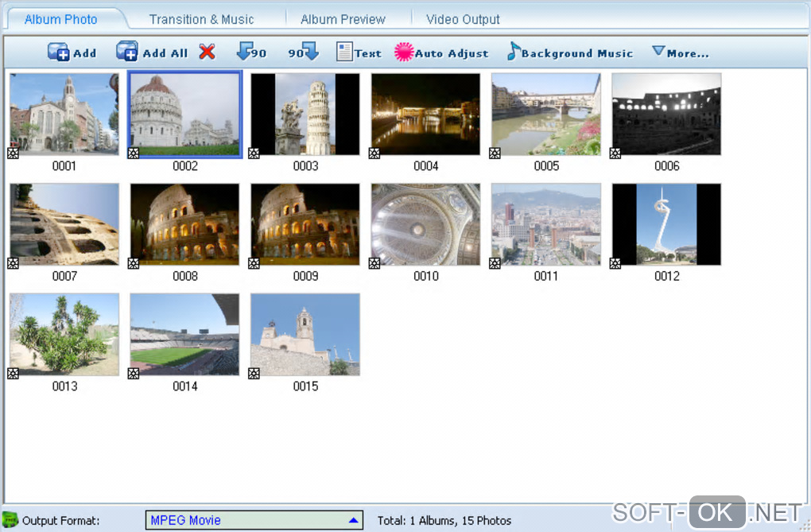Select church tower thumbnail 0015
This screenshot has width=811, height=532.
[x=305, y=334]
